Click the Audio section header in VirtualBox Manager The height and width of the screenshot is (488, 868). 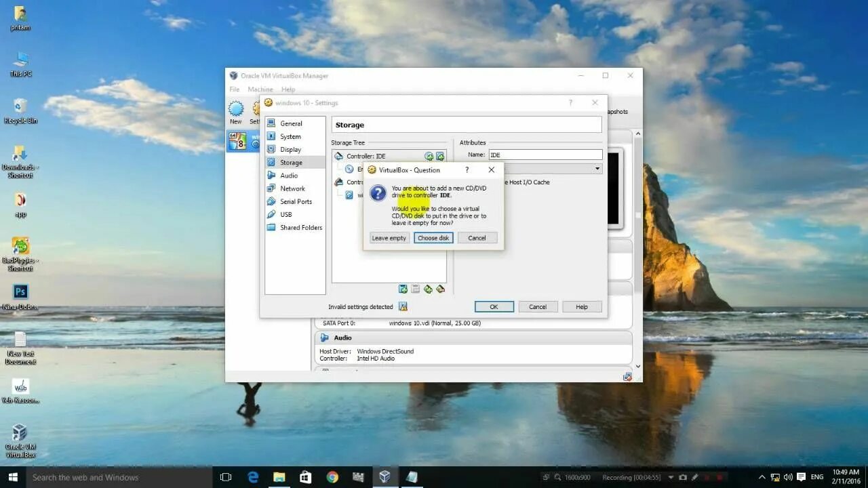(473, 338)
